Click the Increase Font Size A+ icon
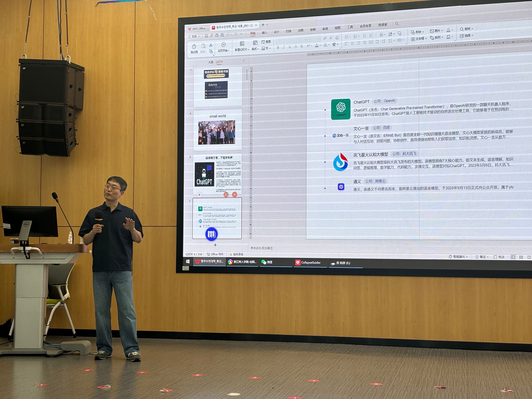The width and height of the screenshot is (532, 399). (x=325, y=38)
